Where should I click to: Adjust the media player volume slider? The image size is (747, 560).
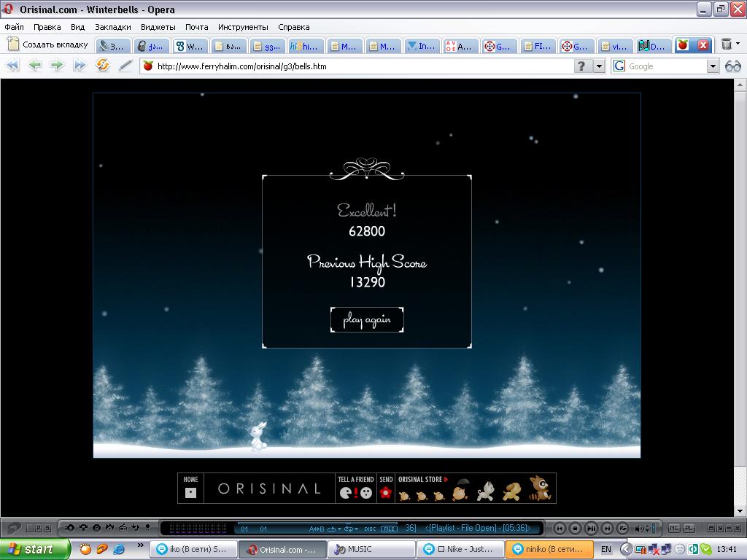coord(653,528)
